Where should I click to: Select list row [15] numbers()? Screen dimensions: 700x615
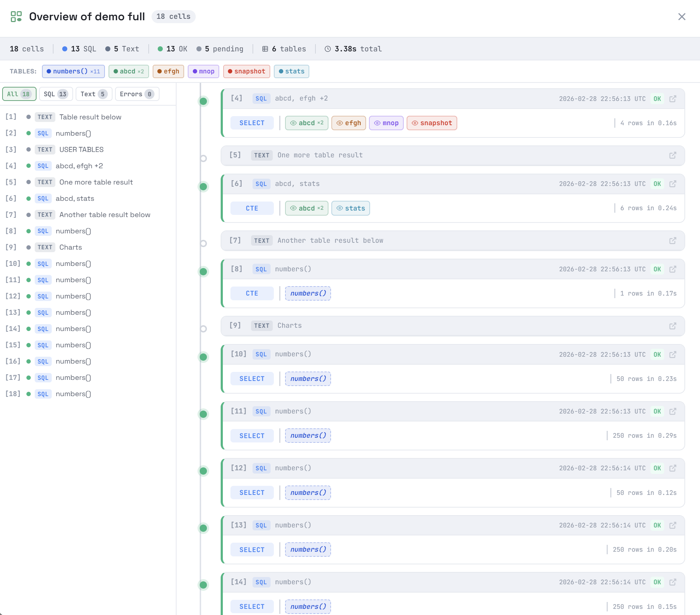[88, 345]
